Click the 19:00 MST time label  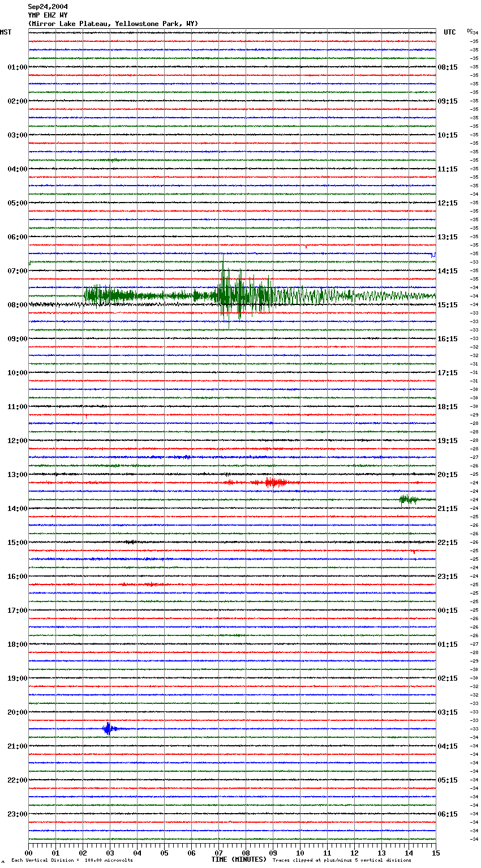point(17,678)
